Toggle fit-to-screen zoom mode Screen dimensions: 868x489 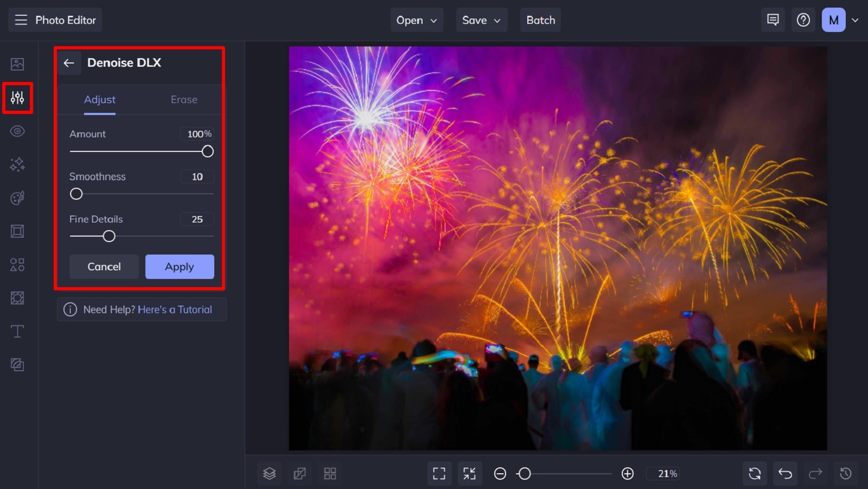470,473
